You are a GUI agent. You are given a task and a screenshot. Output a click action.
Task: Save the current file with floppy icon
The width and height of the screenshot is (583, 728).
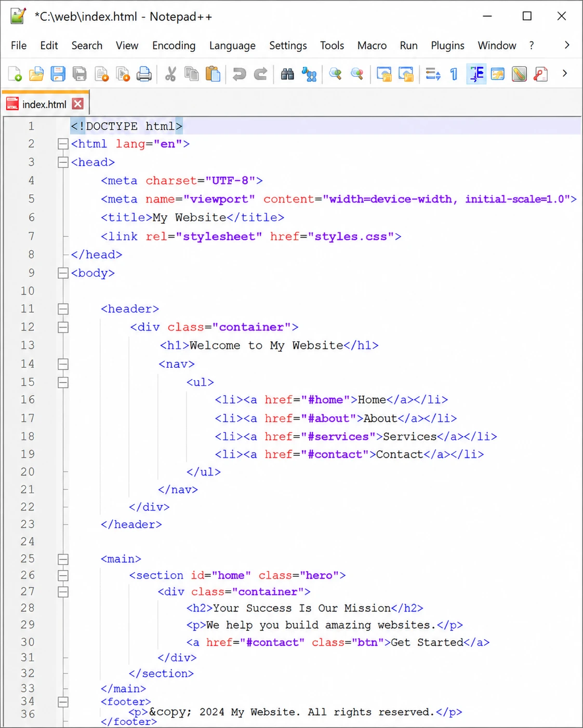58,74
